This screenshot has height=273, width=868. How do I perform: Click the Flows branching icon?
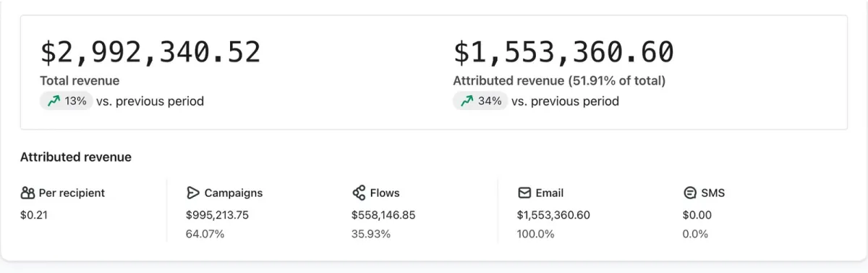[x=358, y=193]
